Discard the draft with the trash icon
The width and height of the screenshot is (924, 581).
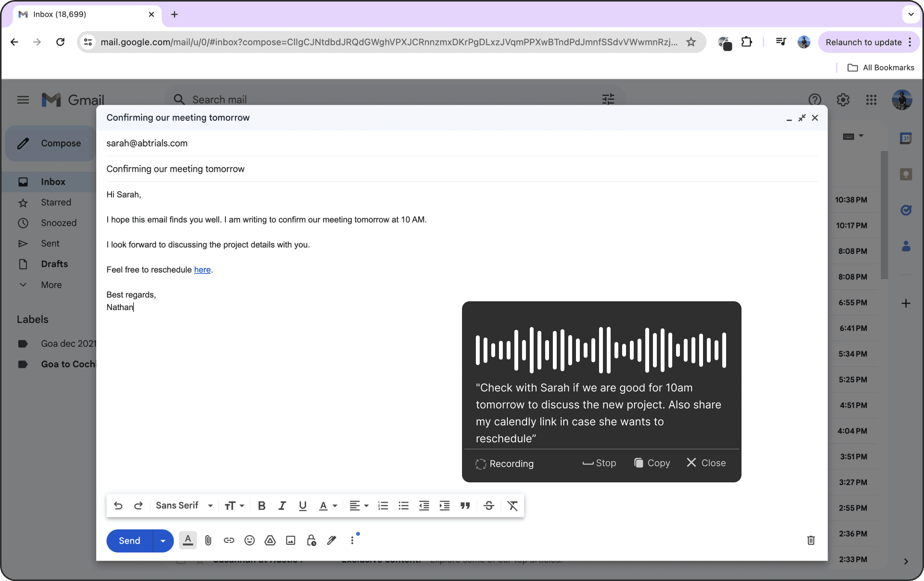click(811, 540)
